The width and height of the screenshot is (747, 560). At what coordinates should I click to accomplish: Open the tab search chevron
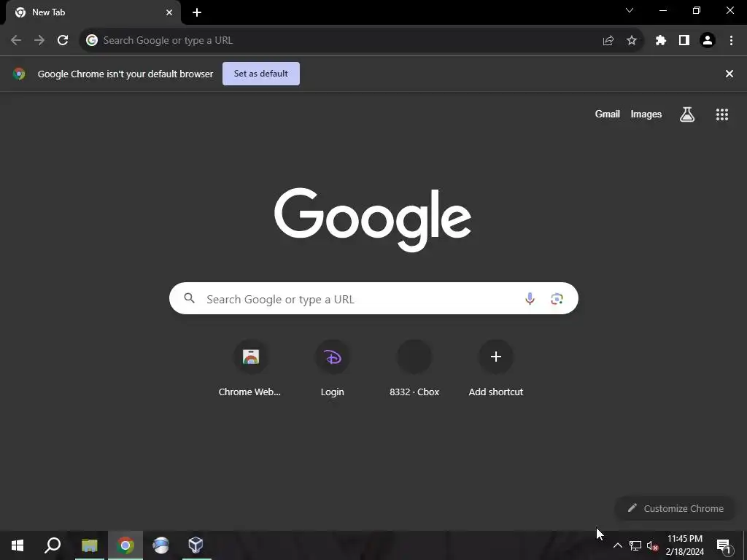pos(630,10)
